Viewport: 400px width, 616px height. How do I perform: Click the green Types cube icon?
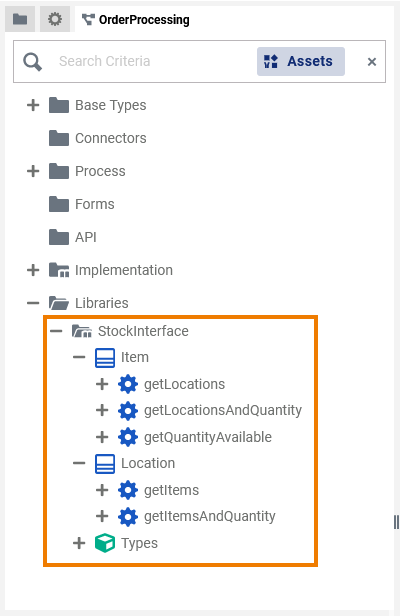pyautogui.click(x=105, y=543)
